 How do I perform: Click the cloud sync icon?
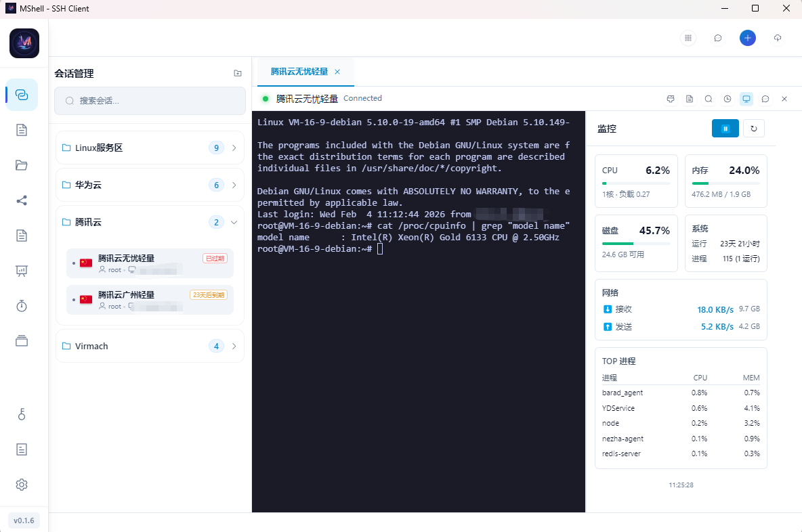pos(778,38)
